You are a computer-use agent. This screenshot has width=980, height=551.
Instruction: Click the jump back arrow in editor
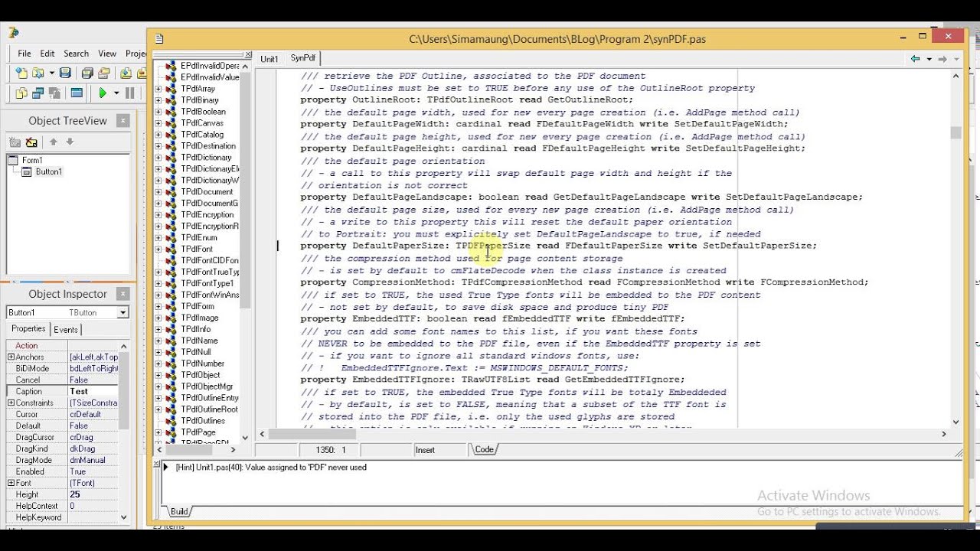click(x=915, y=59)
